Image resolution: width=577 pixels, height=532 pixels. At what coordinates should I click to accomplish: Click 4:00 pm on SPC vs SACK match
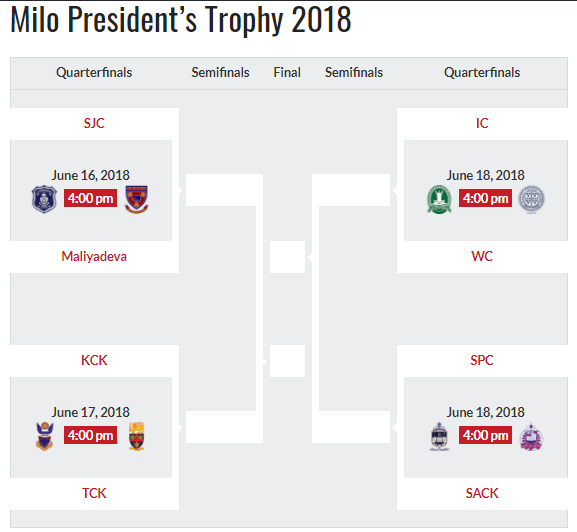coord(485,435)
